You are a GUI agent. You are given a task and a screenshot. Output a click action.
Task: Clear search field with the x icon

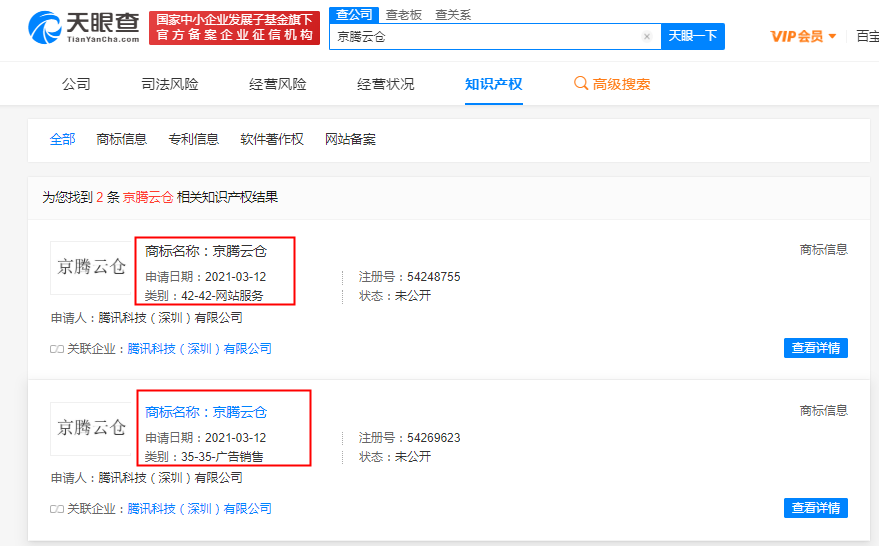point(647,36)
